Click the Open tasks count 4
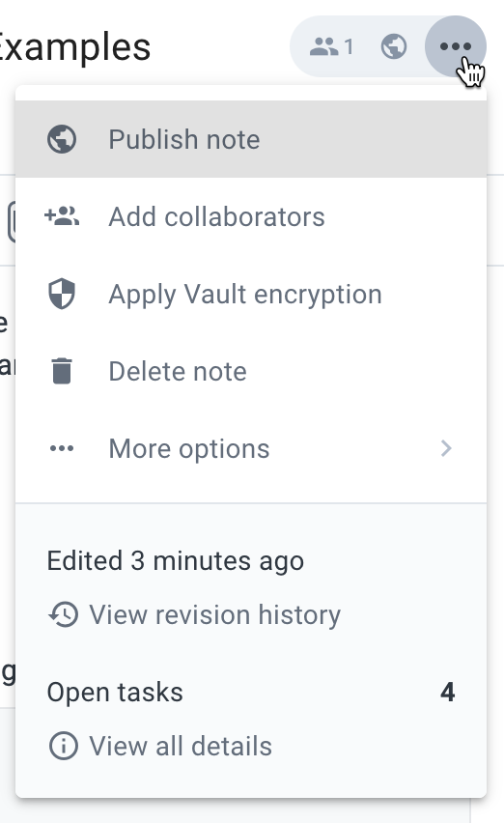This screenshot has width=504, height=823. (x=447, y=693)
